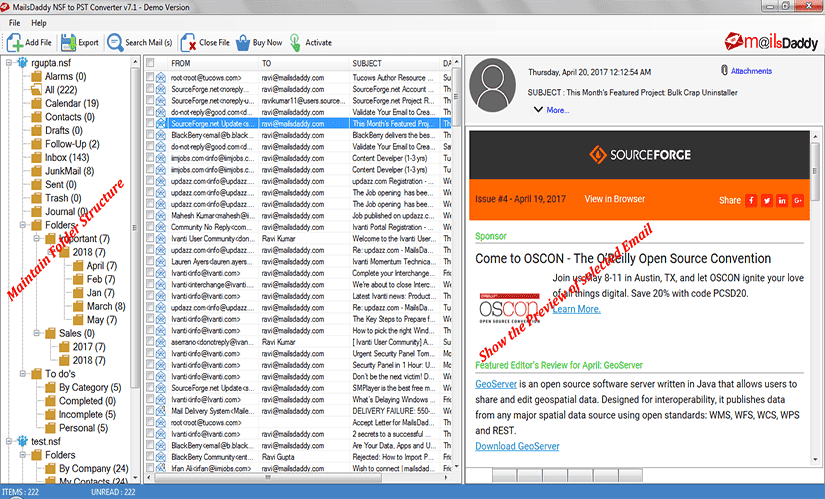Select the Follow-Up (2) folder
This screenshot has width=825, height=499.
(x=72, y=144)
